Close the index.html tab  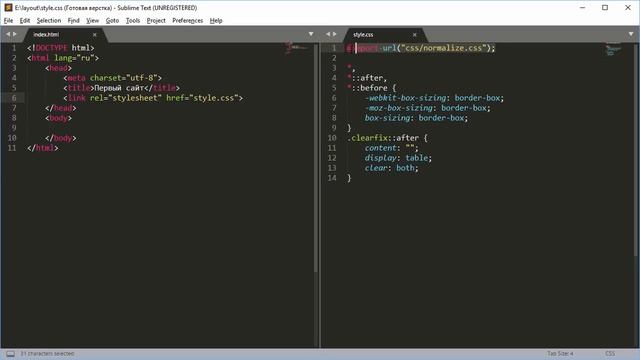(x=95, y=35)
